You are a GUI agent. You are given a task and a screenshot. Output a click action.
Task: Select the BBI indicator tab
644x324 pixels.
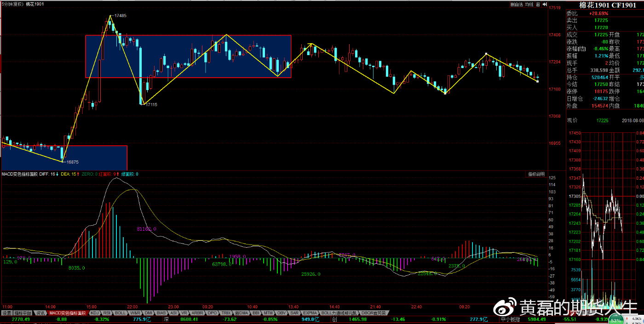[x=256, y=313]
